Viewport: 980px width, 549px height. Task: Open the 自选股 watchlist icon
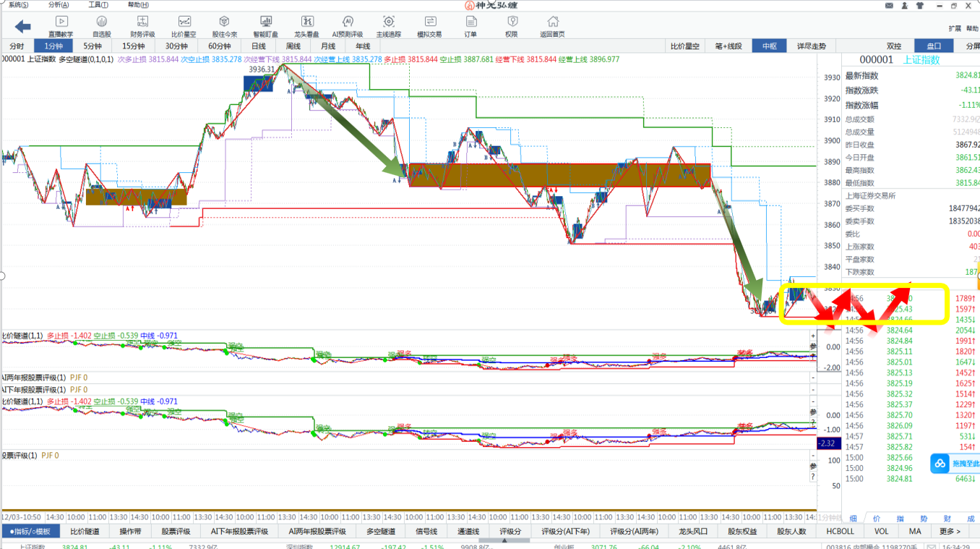pos(102,26)
